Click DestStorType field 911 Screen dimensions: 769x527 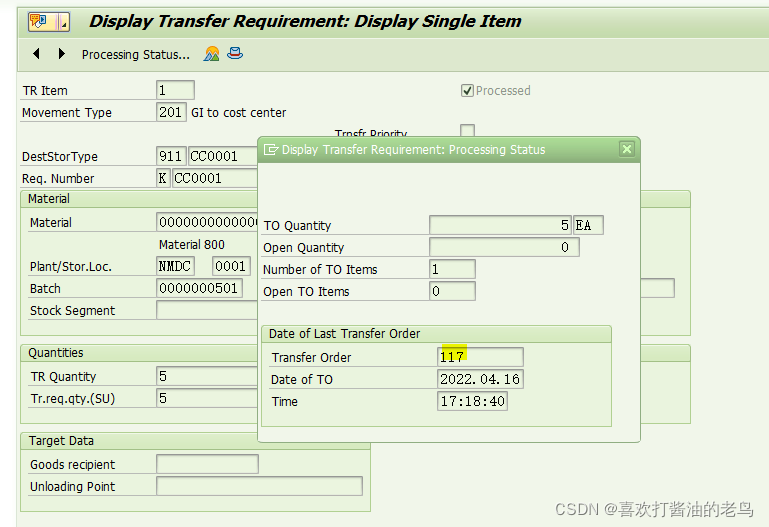[171, 156]
